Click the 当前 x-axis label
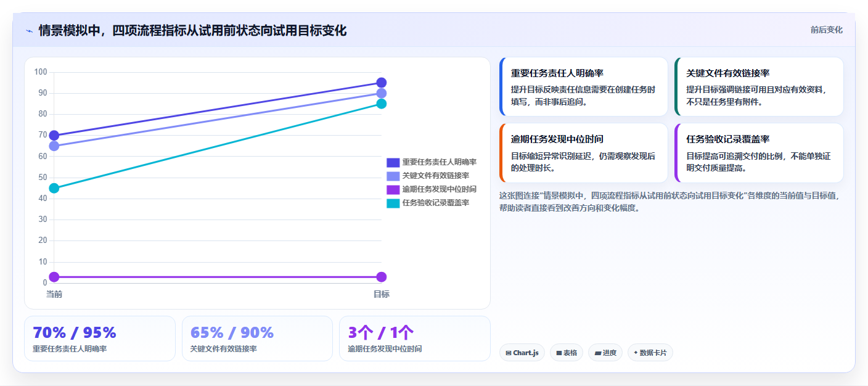This screenshot has height=386, width=868. click(54, 294)
